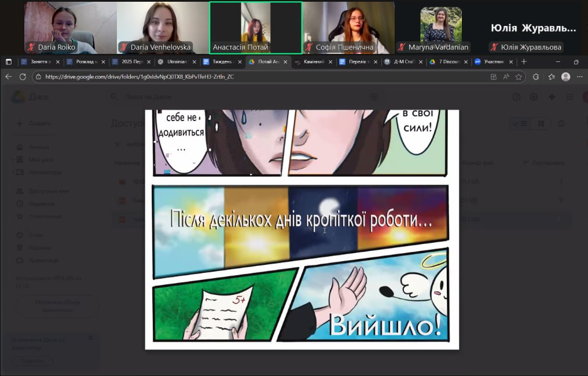The image size is (588, 376).
Task: Show the Drive details info panel
Action: click(561, 123)
